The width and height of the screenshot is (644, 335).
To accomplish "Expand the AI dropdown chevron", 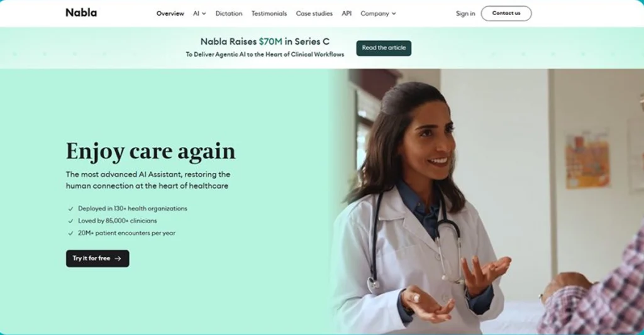I will [204, 14].
